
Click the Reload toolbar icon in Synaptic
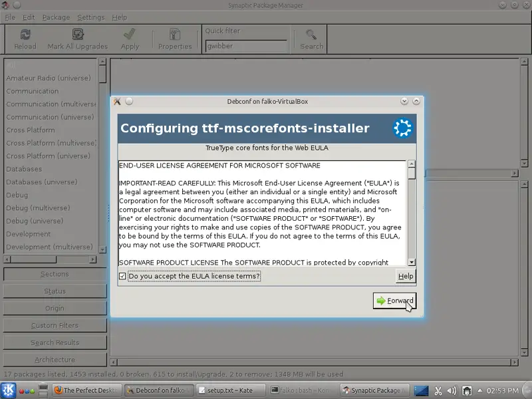click(x=25, y=35)
